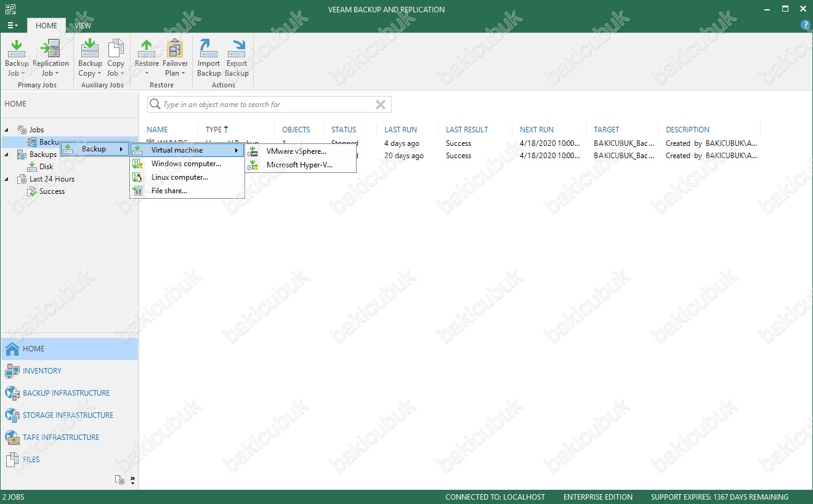Sort the jobs list by NAME column
813x504 pixels.
(157, 130)
